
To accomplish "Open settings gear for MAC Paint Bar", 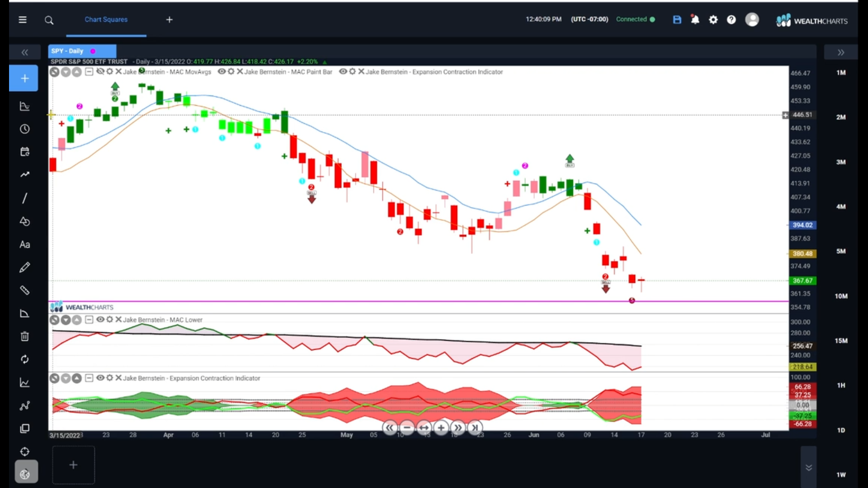I will pos(231,72).
